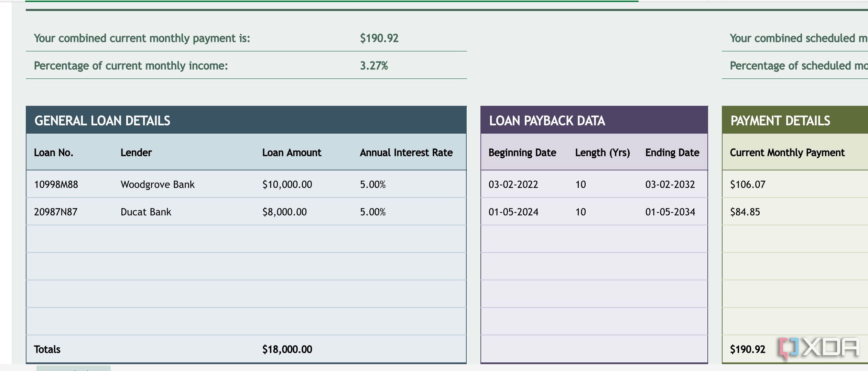868x371 pixels.
Task: Select the Current Monthly Payment column header
Action: click(x=787, y=153)
